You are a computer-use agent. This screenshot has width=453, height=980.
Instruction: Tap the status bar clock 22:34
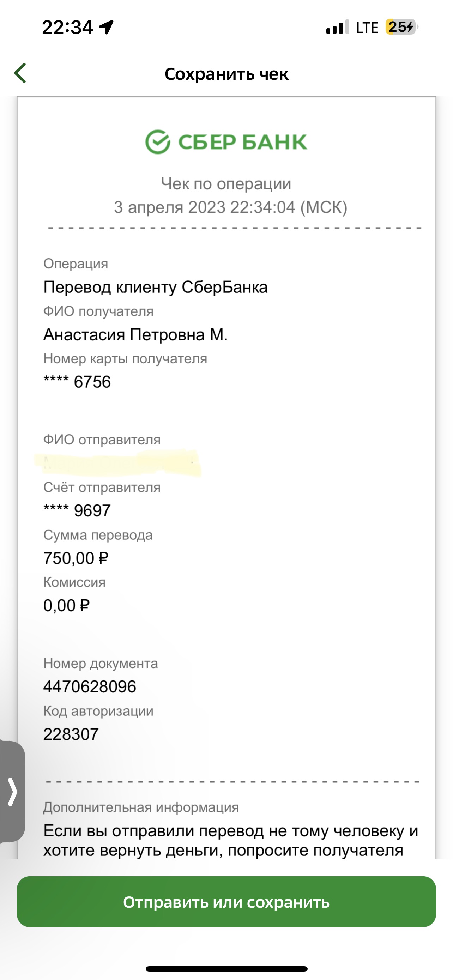point(67,28)
